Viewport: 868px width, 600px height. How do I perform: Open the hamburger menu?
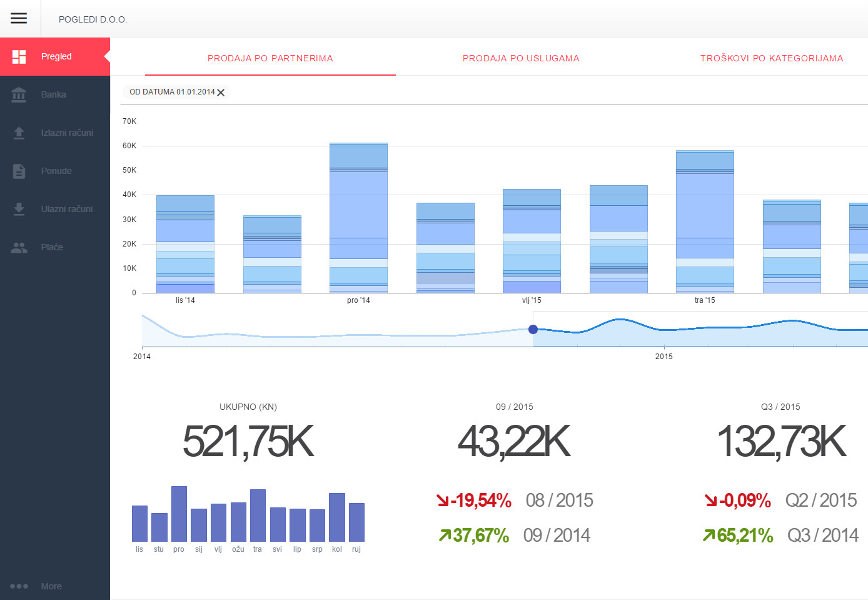point(19,18)
